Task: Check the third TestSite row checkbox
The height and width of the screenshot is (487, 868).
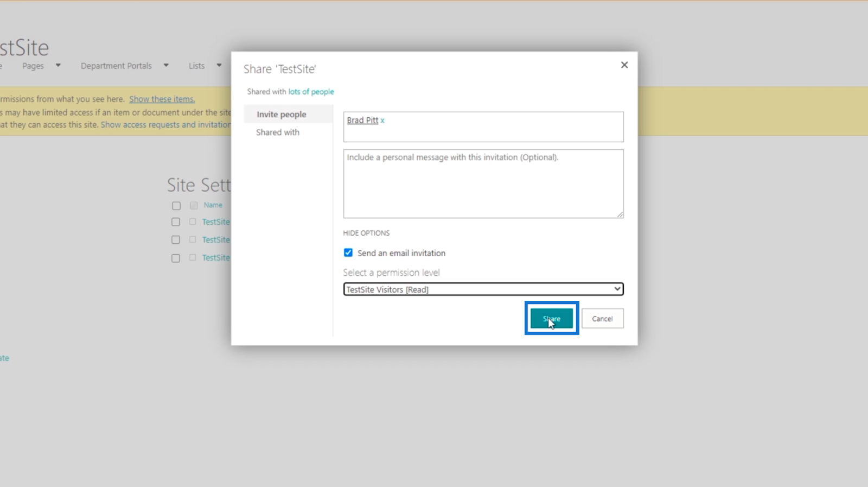Action: coord(176,258)
